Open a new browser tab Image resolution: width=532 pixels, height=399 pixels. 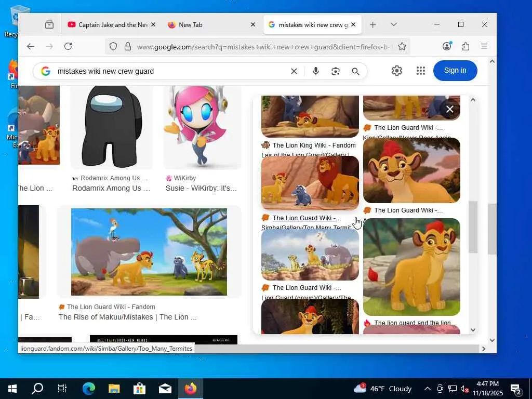pyautogui.click(x=373, y=25)
